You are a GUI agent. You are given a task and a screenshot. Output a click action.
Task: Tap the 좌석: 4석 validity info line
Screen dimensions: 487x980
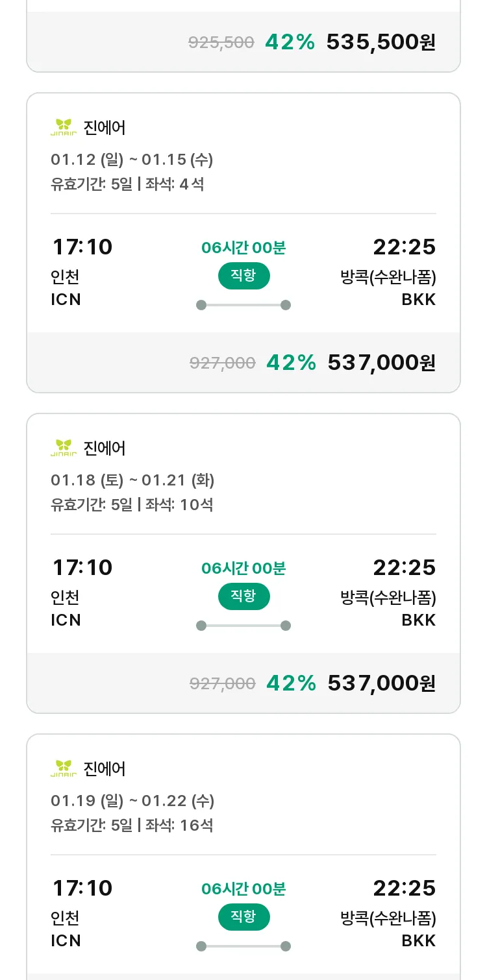pyautogui.click(x=127, y=184)
